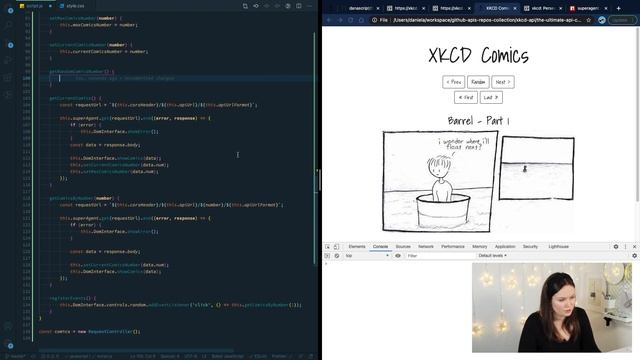640x360 pixels.
Task: Switch to the Network DevTools tab
Action: (x=426, y=247)
